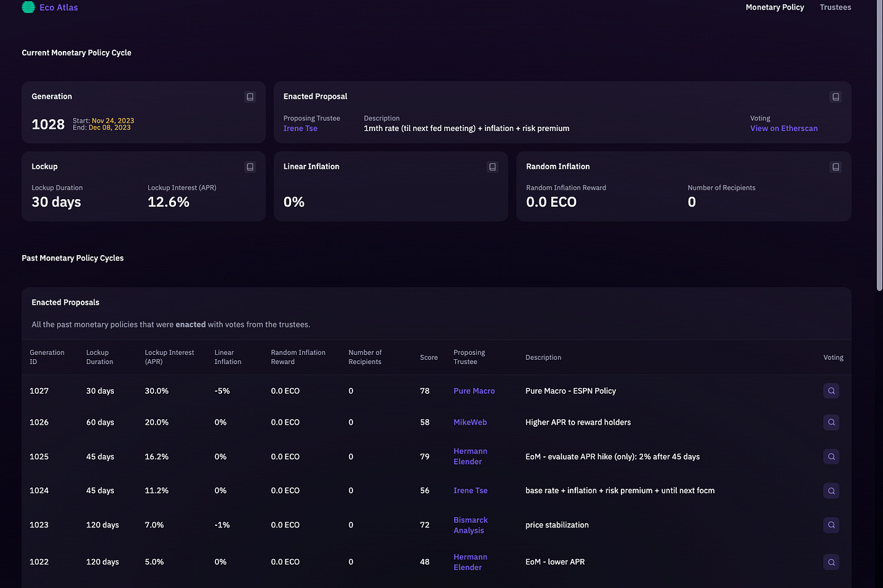This screenshot has width=883, height=588.
Task: Click the Proposing Trustee column header
Action: tap(469, 357)
